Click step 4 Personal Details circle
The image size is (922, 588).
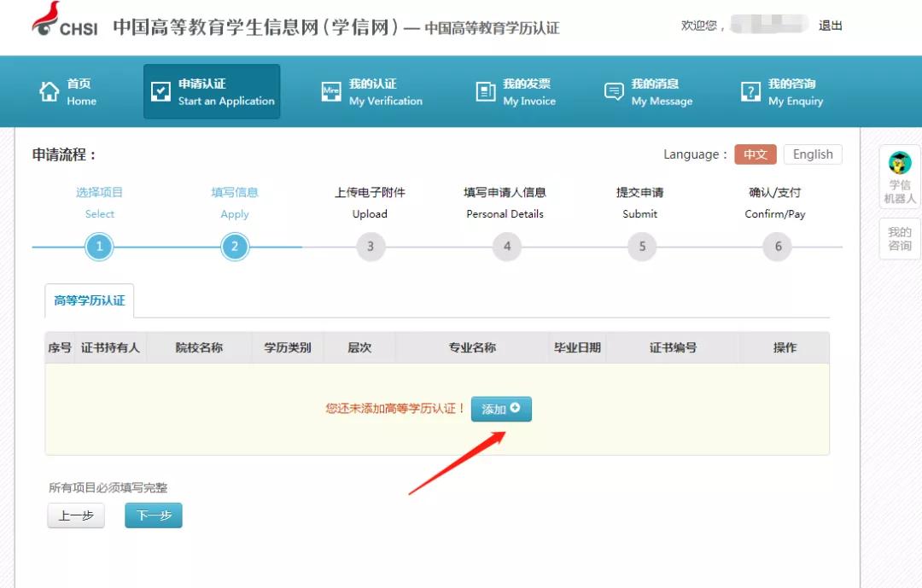(506, 246)
